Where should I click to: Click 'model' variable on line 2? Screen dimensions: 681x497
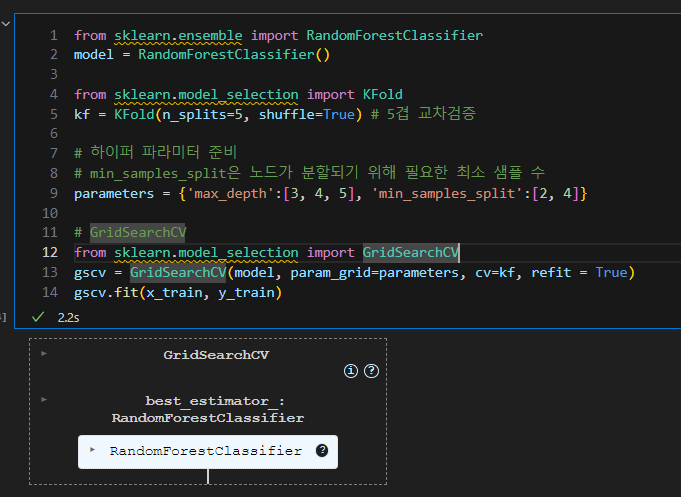click(94, 55)
